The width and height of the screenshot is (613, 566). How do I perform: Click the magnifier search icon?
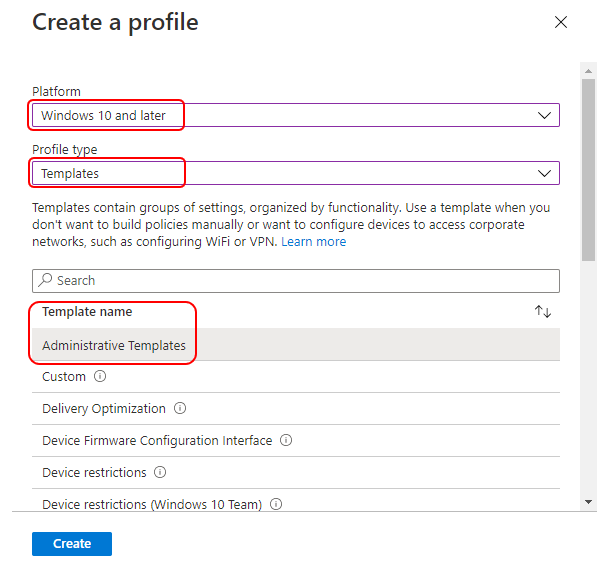point(45,280)
